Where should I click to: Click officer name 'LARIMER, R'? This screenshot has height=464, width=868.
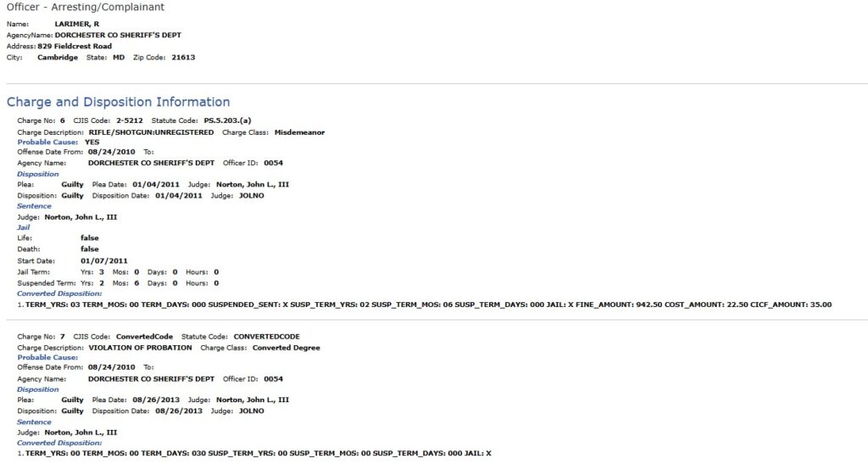pyautogui.click(x=78, y=25)
